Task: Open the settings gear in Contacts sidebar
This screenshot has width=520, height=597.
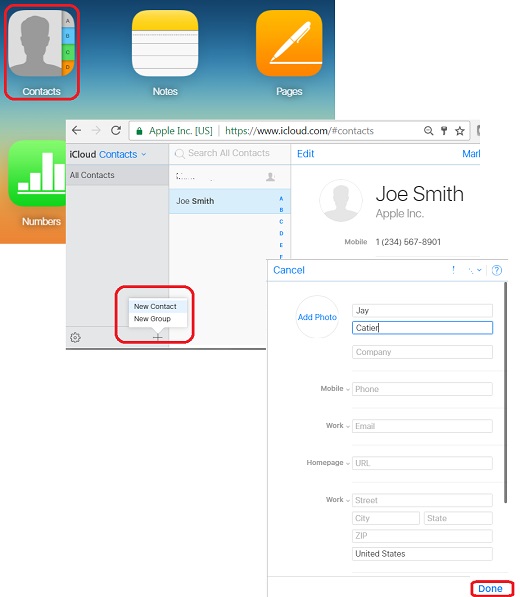Action: 75,337
